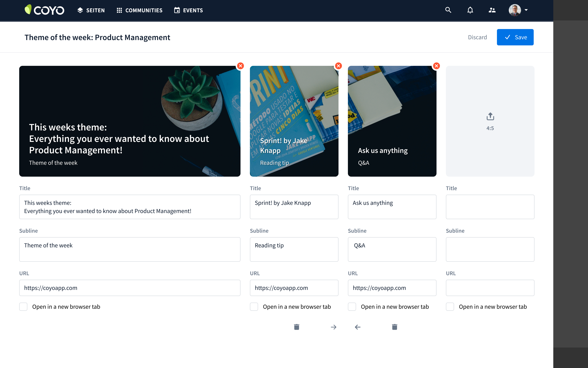Open search with the magnifier icon
Viewport: 588px width, 368px height.
448,10
